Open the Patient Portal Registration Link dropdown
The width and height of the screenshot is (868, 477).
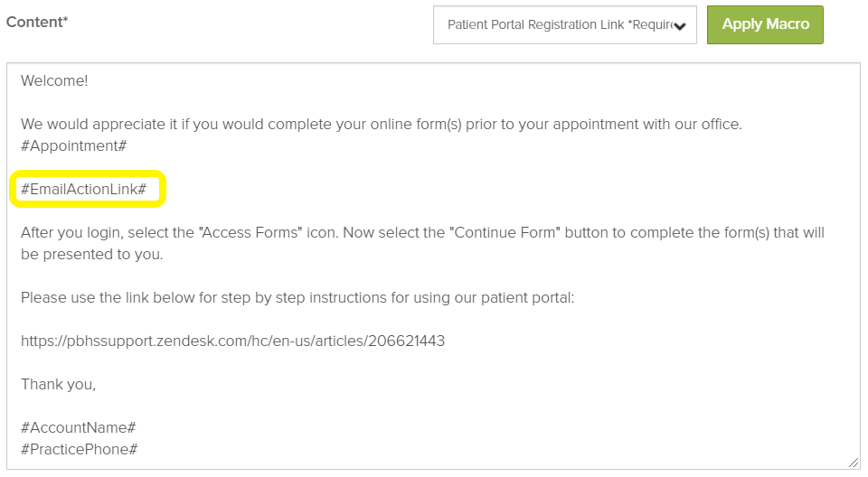(556, 25)
